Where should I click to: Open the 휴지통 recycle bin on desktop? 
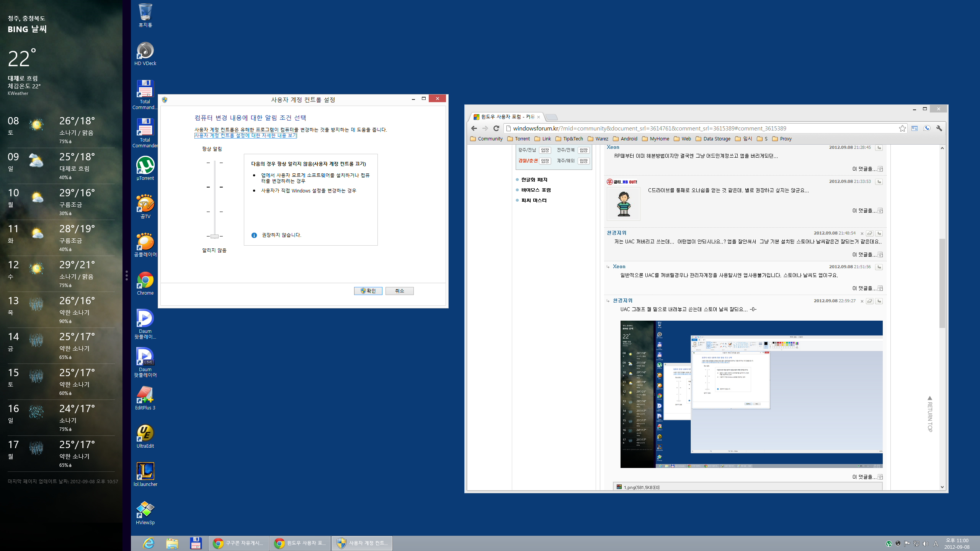click(145, 15)
